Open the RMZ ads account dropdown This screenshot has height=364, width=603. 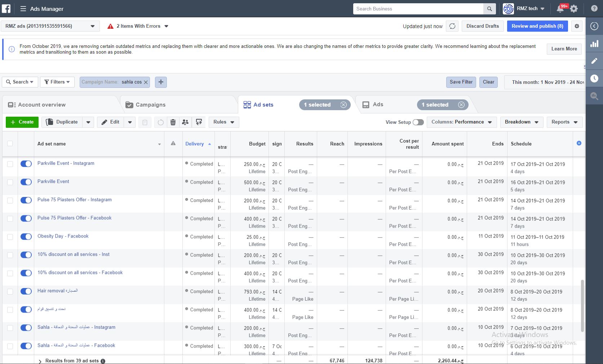tap(50, 26)
